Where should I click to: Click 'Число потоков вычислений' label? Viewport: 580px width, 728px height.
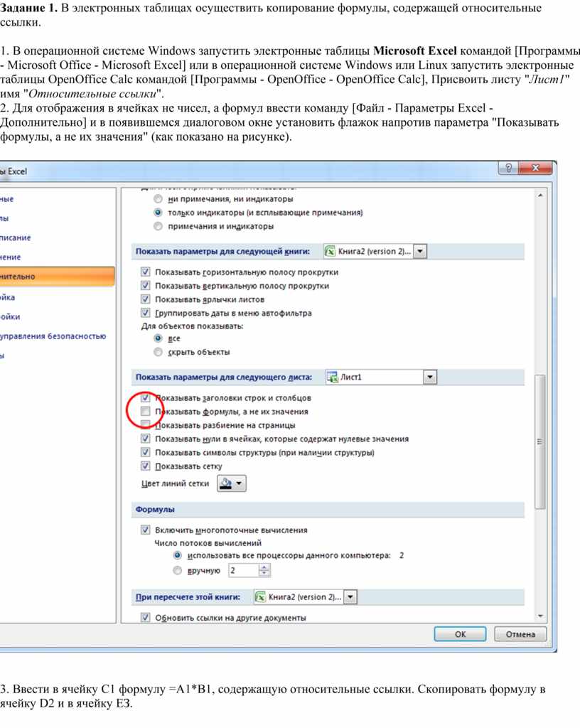click(x=208, y=542)
